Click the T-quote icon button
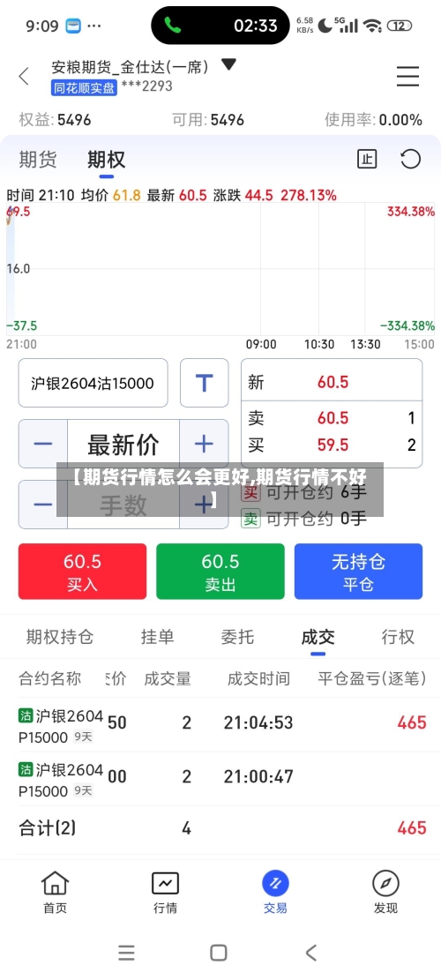441x980 pixels. tap(205, 383)
